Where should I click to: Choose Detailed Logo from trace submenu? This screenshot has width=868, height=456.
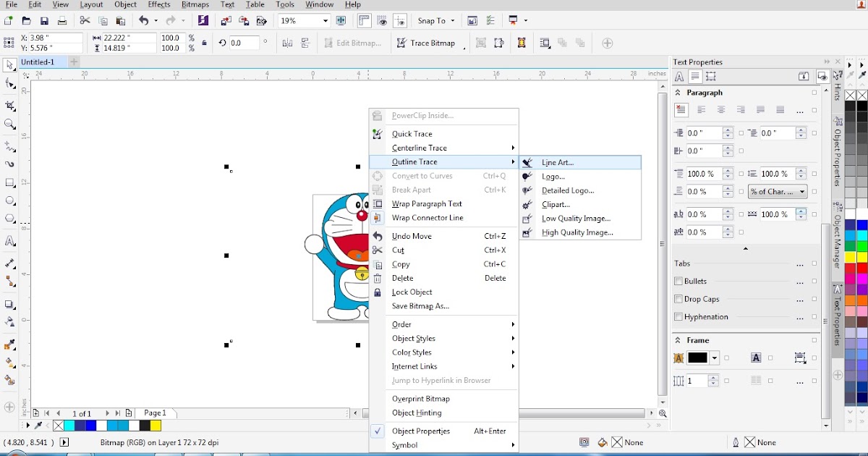[580, 190]
